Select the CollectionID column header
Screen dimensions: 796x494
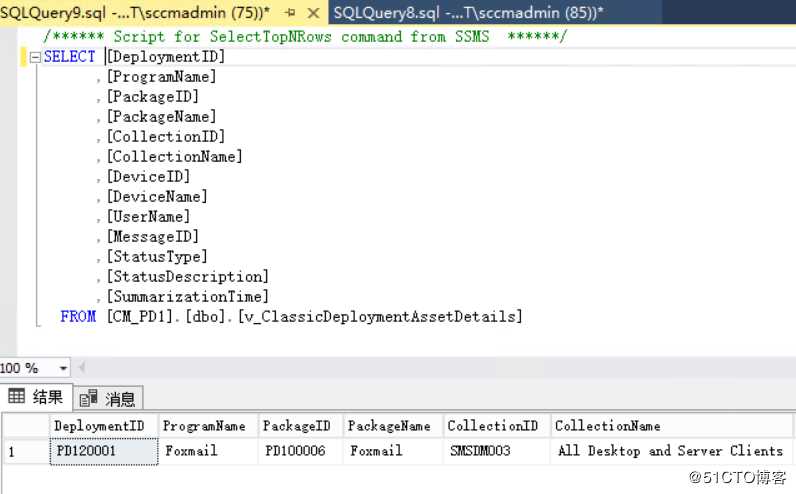click(x=497, y=426)
